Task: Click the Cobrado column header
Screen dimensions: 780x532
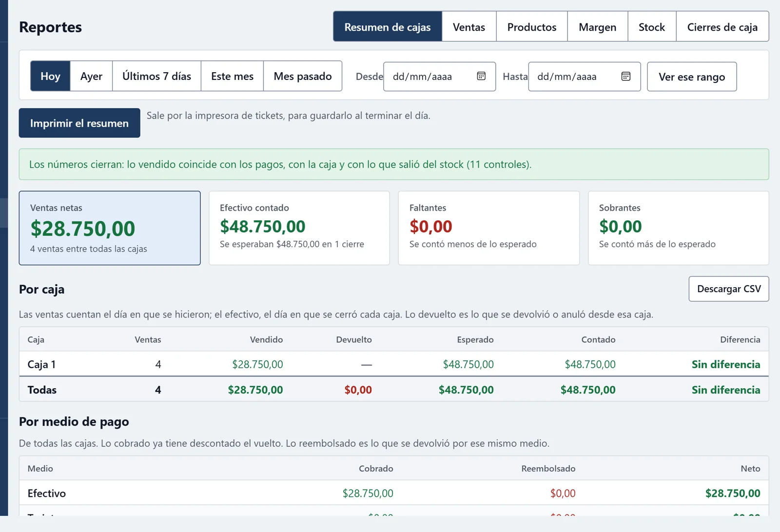Action: point(376,469)
